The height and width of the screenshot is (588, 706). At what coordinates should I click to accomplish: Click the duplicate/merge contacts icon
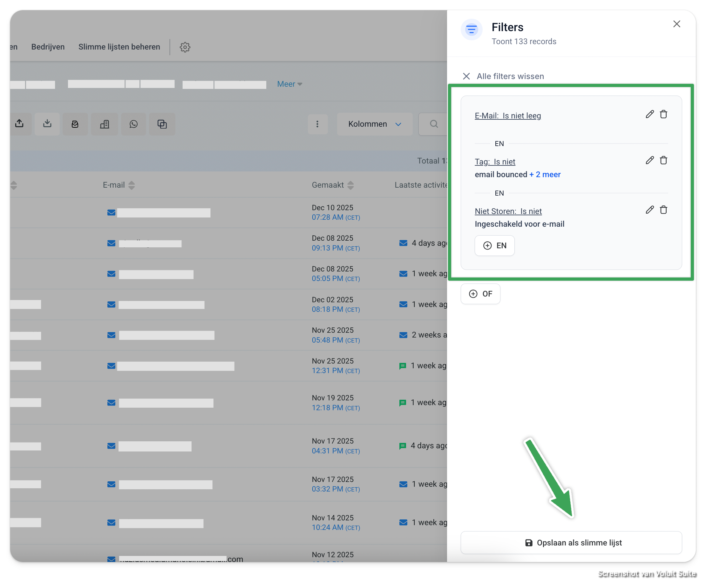162,124
